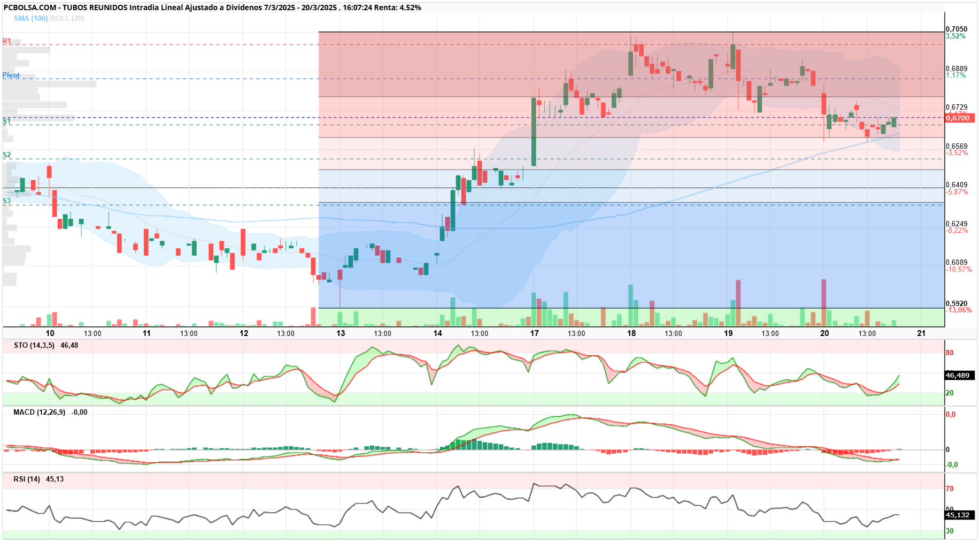Click the -10,57% percentage label
This screenshot has height=542, width=980.
point(959,269)
